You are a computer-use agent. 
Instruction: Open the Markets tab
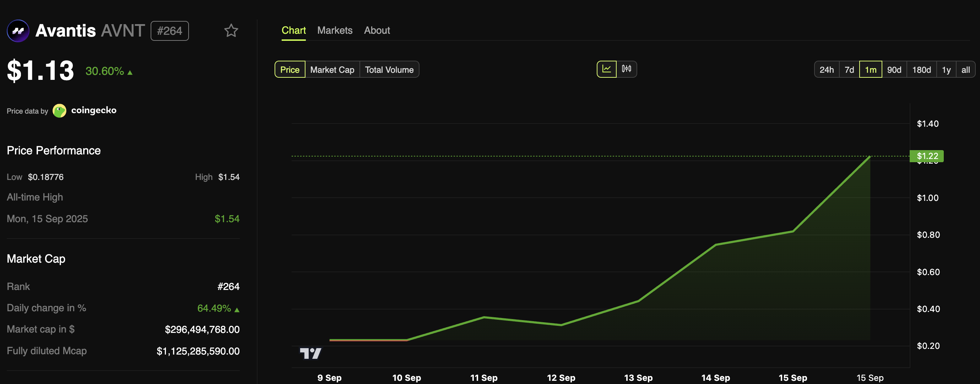point(334,31)
